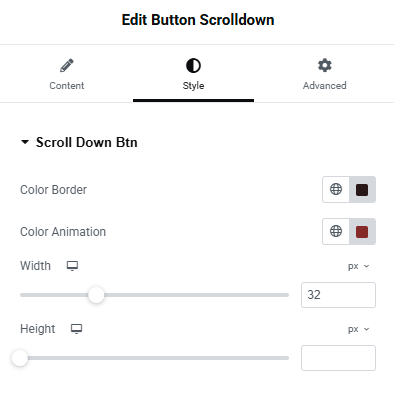Click the Content pencil icon
This screenshot has height=393, width=394.
click(x=67, y=65)
